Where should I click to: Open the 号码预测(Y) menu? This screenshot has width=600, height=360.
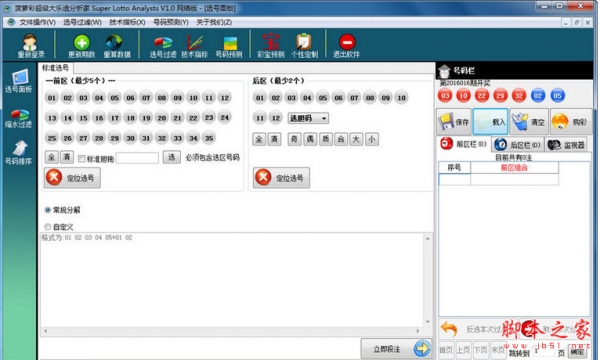(x=171, y=22)
